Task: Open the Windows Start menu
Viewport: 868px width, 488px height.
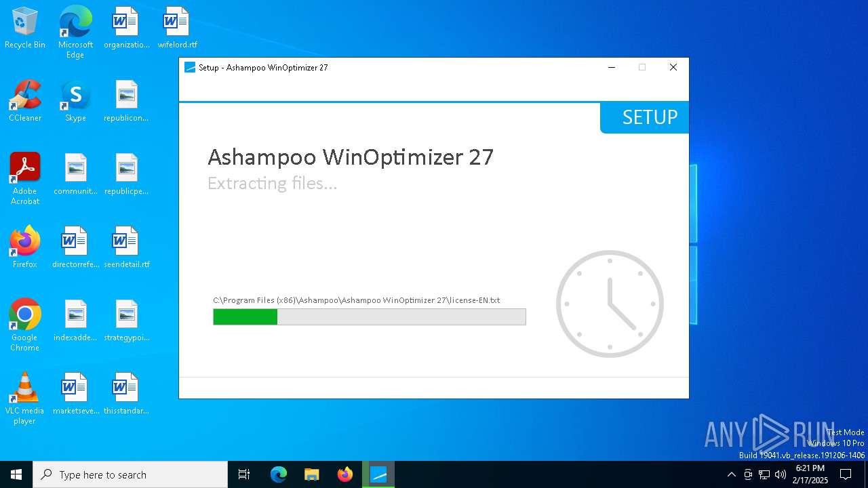Action: [x=16, y=474]
